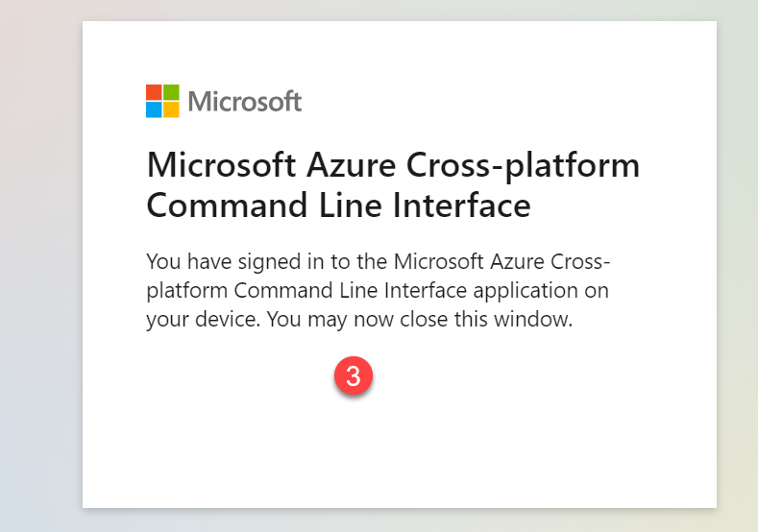Click the blue square of Microsoft logo
Screen dimensions: 758x532
(154, 109)
